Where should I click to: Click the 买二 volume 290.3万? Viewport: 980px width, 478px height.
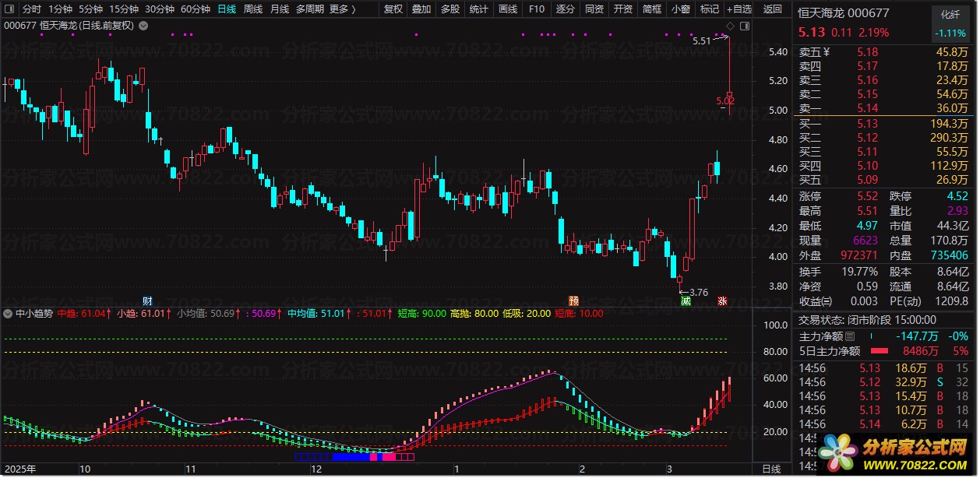pyautogui.click(x=949, y=138)
